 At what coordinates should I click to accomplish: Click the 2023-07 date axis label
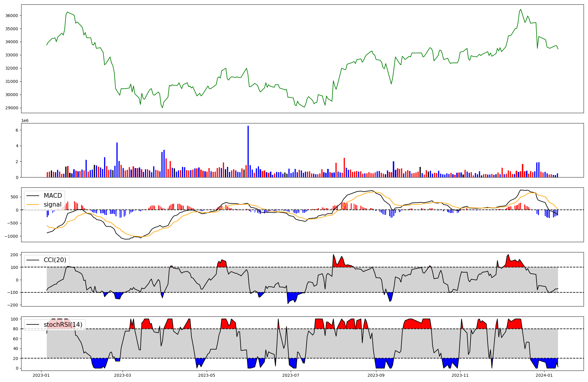coord(291,375)
